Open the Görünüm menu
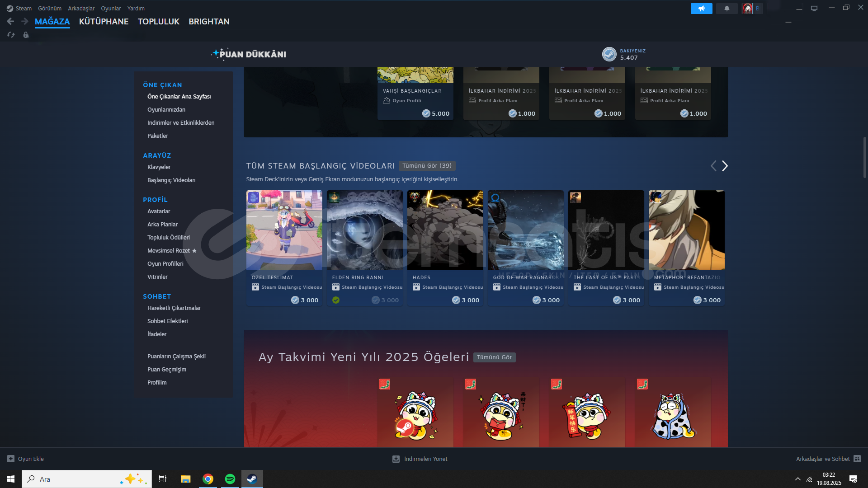This screenshot has width=868, height=488. click(50, 9)
